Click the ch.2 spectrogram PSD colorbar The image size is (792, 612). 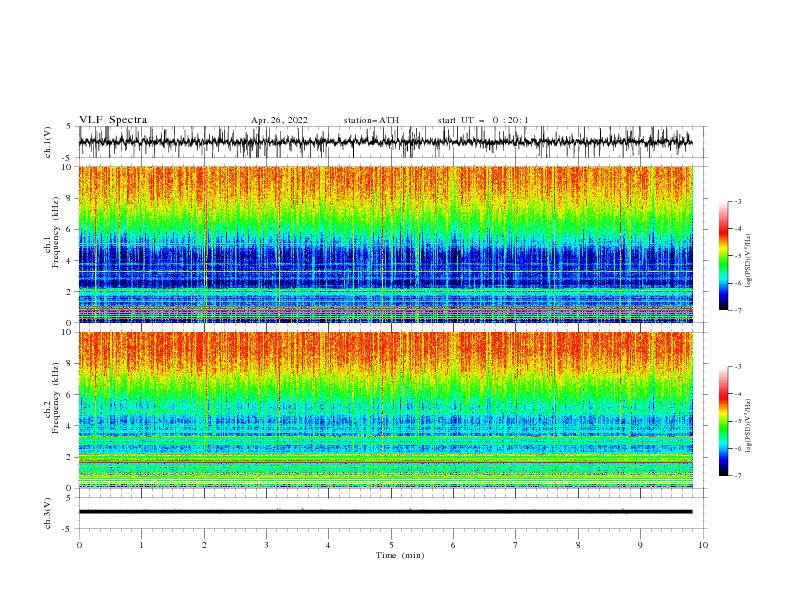723,421
